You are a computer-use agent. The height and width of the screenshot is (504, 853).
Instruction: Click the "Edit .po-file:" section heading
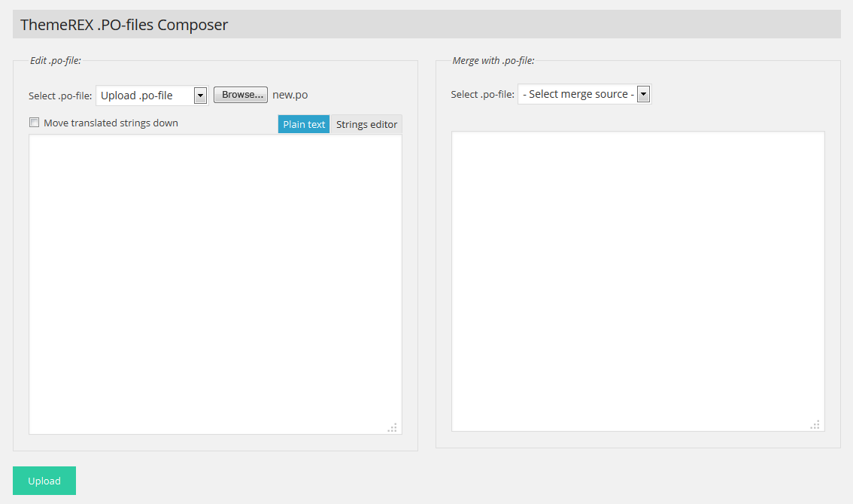(x=54, y=60)
